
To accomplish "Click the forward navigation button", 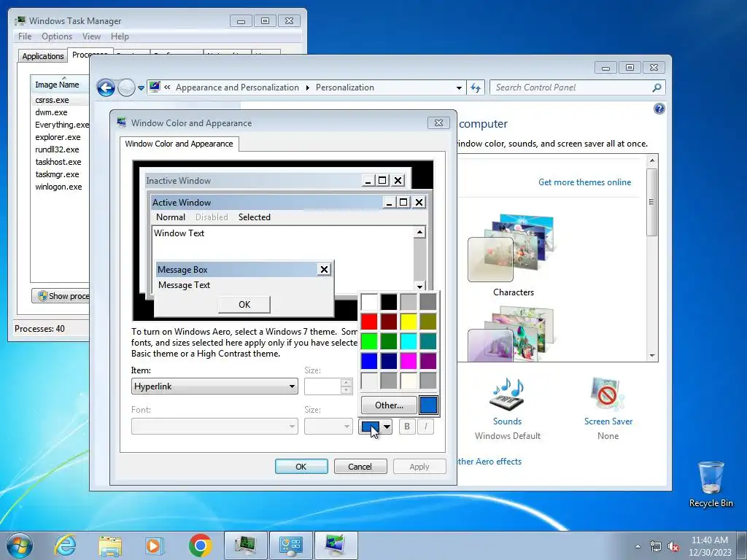I will 126,87.
